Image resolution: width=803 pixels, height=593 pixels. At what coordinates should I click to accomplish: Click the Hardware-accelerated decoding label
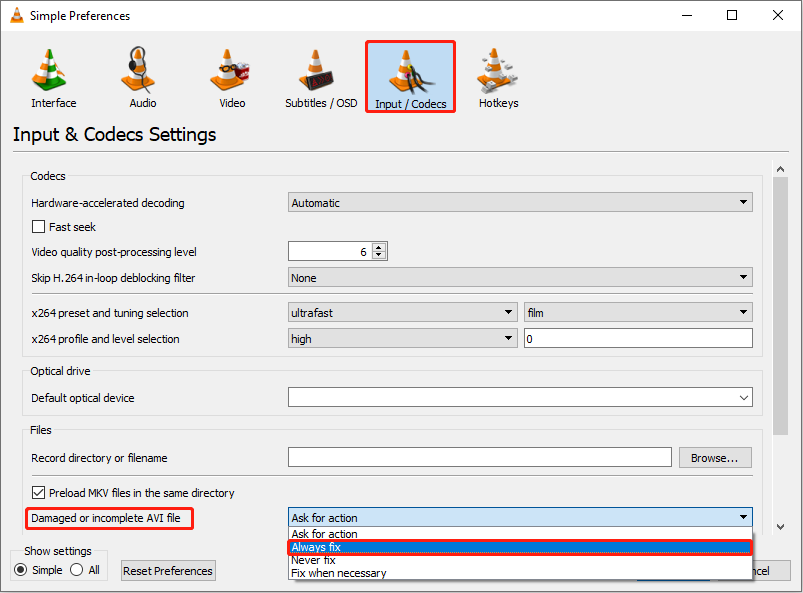coord(108,203)
